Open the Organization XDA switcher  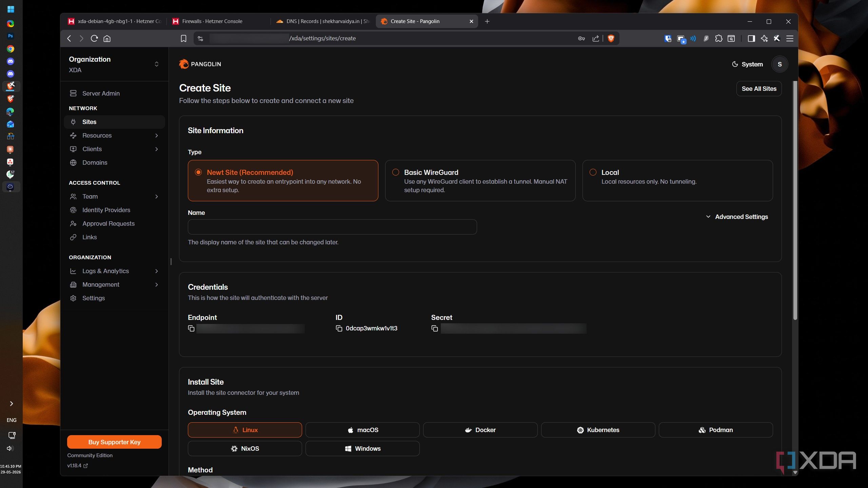tap(114, 64)
